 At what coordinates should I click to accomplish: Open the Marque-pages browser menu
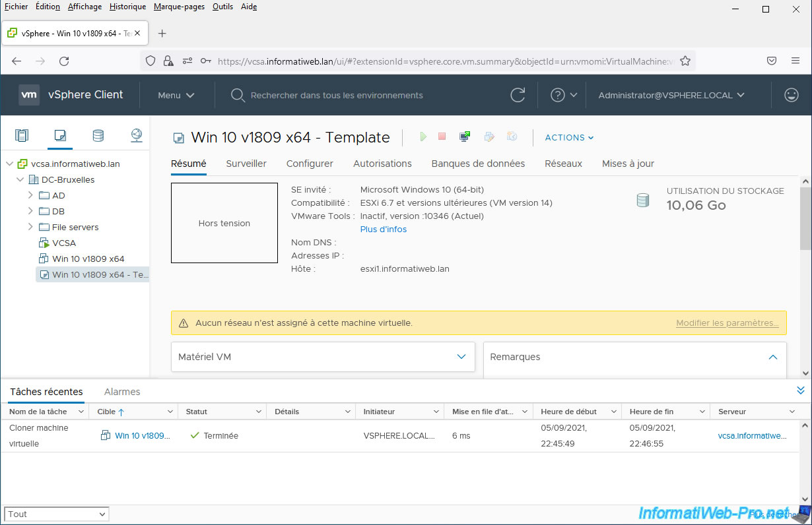click(179, 7)
